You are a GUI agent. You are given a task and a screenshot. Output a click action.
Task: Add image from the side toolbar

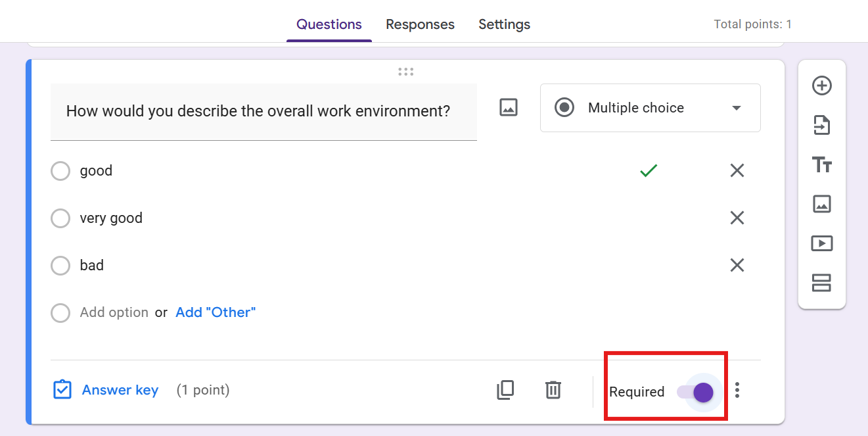(822, 204)
